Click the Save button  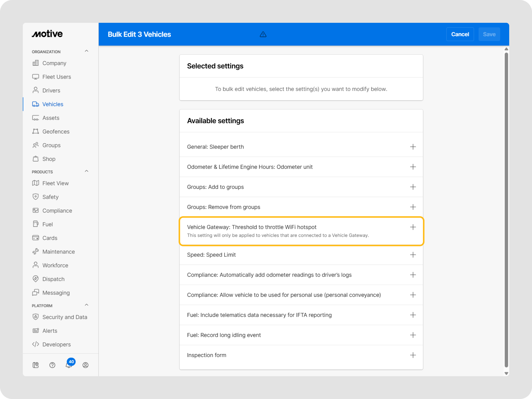pyautogui.click(x=489, y=34)
